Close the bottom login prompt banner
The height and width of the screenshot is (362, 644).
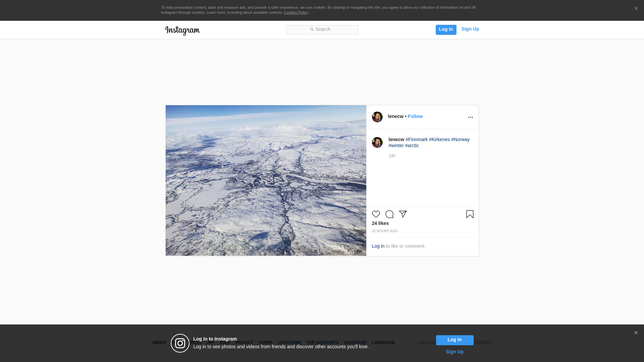pyautogui.click(x=636, y=333)
